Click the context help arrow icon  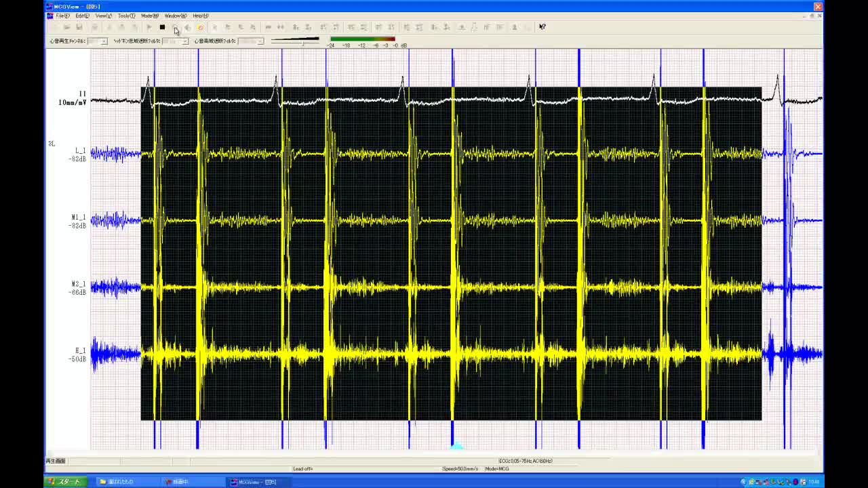542,27
